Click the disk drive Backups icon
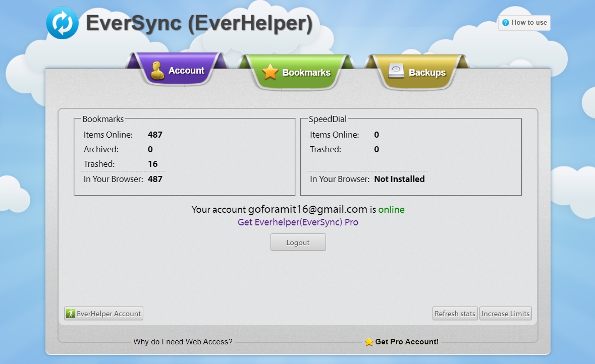This screenshot has height=364, width=595. coord(396,71)
